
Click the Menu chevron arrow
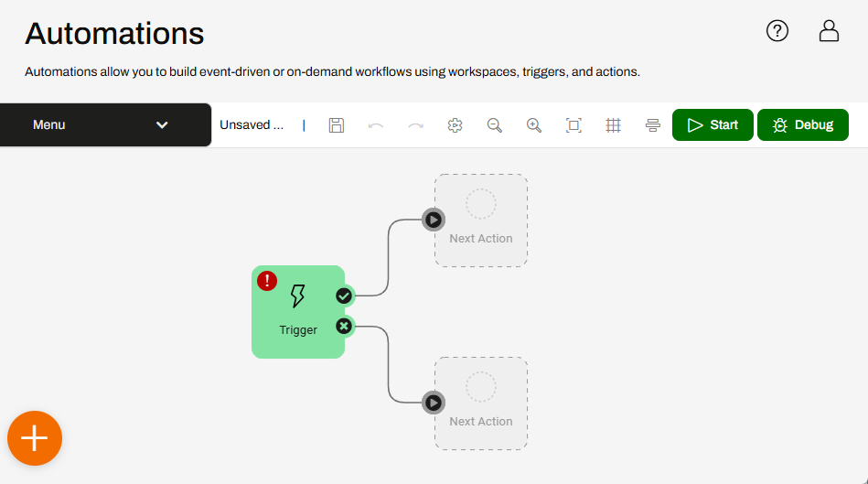click(x=162, y=125)
